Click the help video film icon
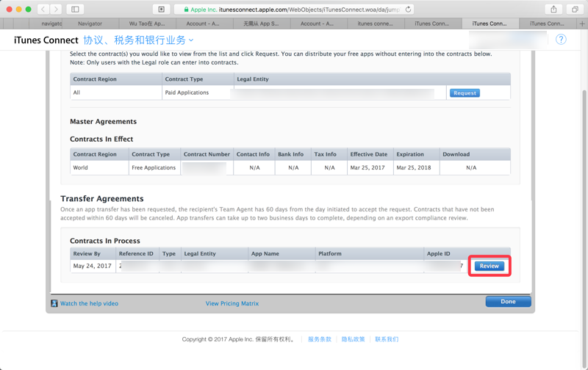588x370 pixels. point(54,303)
